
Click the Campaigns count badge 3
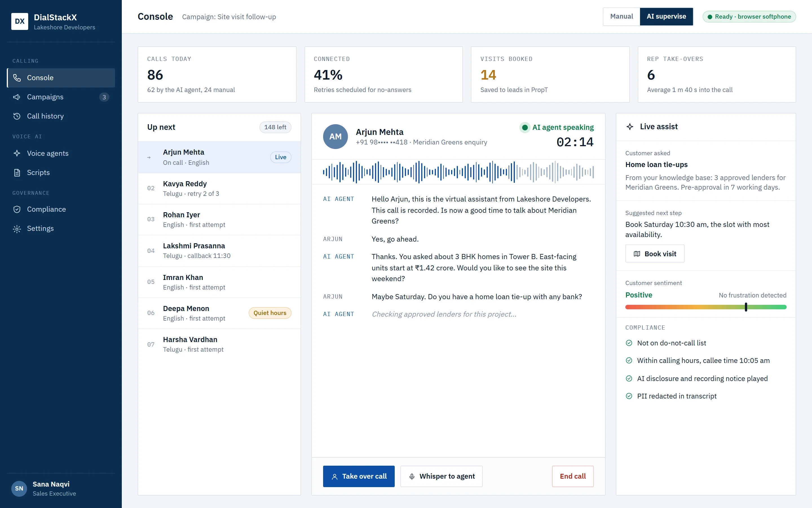pos(104,97)
